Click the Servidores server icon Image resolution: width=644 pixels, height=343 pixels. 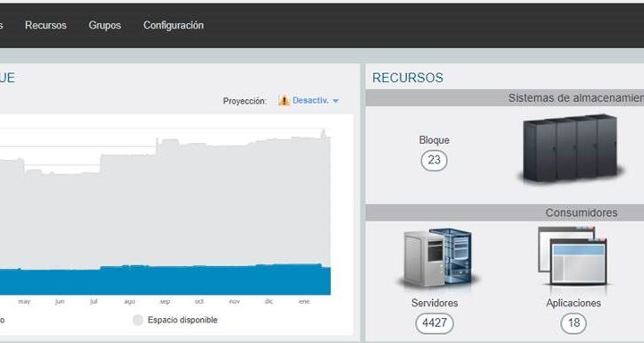437,258
